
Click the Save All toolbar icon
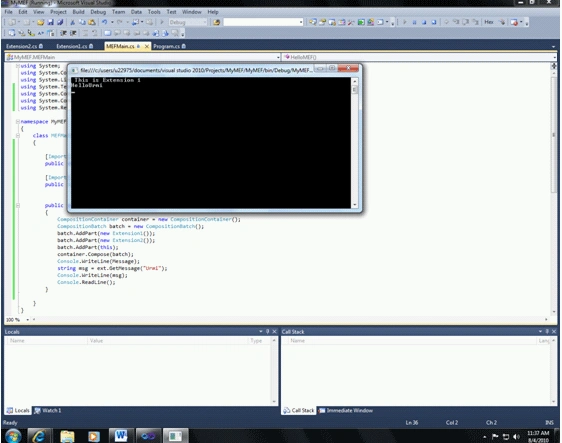coord(60,22)
